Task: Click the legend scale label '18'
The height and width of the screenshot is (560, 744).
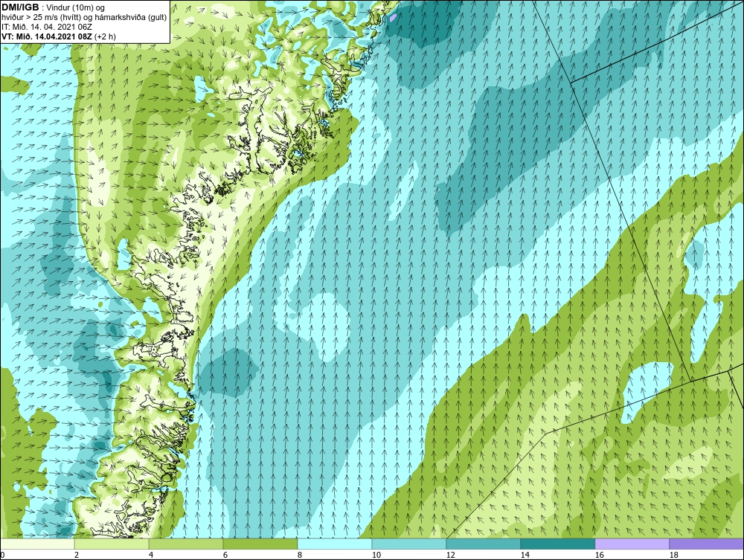Action: tap(674, 555)
